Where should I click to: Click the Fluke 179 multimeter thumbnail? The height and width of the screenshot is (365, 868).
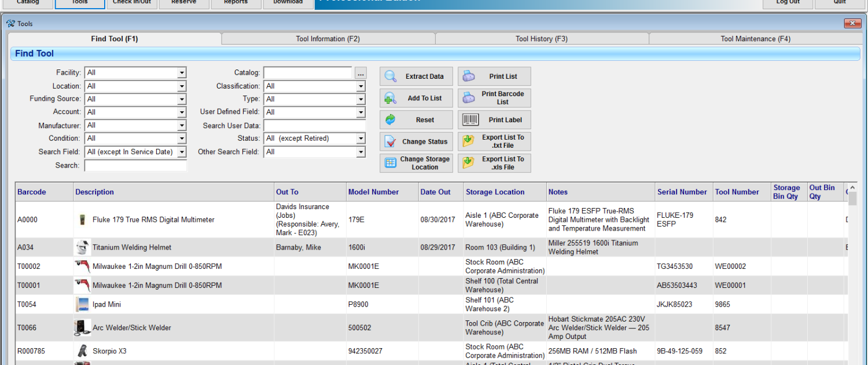point(82,220)
